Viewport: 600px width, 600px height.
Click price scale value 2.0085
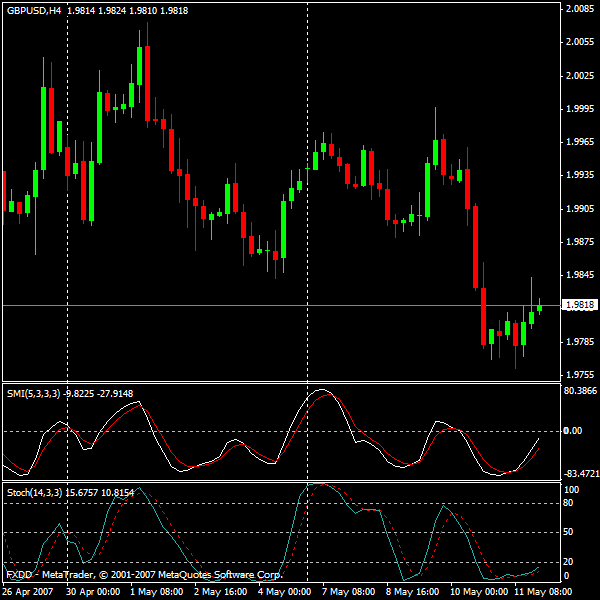point(580,8)
